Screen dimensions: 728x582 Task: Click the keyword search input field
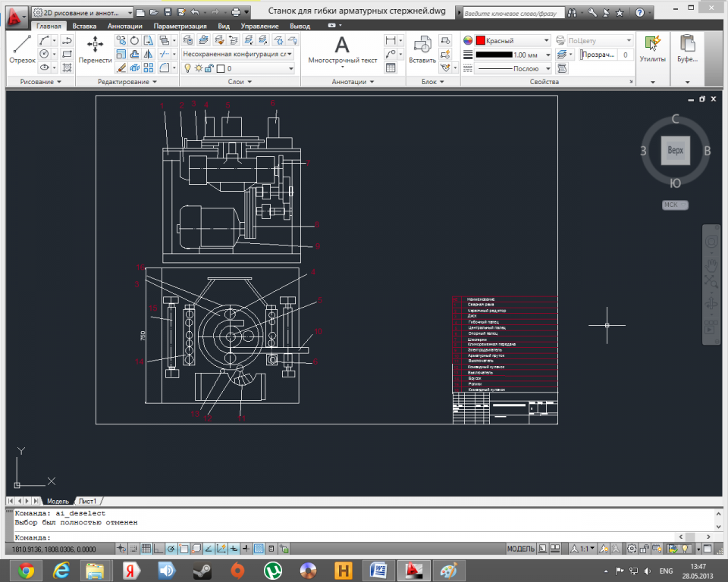point(514,13)
